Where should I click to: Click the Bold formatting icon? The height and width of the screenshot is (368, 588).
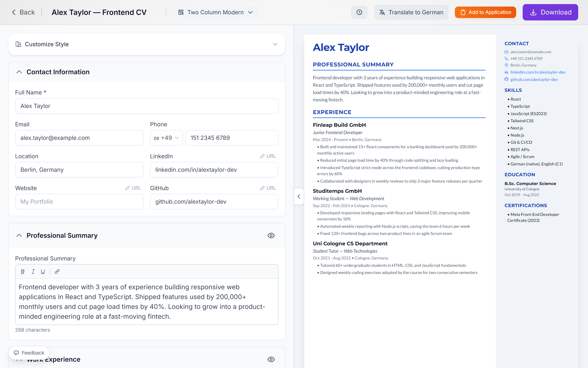coord(23,272)
